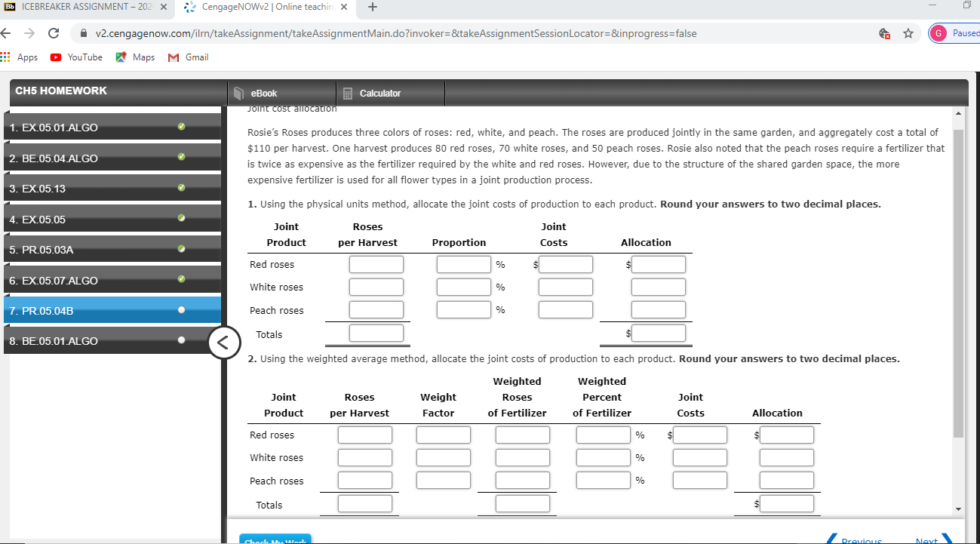Click the Red roses proportion input field
Screen dimensions: 980x544
pos(463,264)
